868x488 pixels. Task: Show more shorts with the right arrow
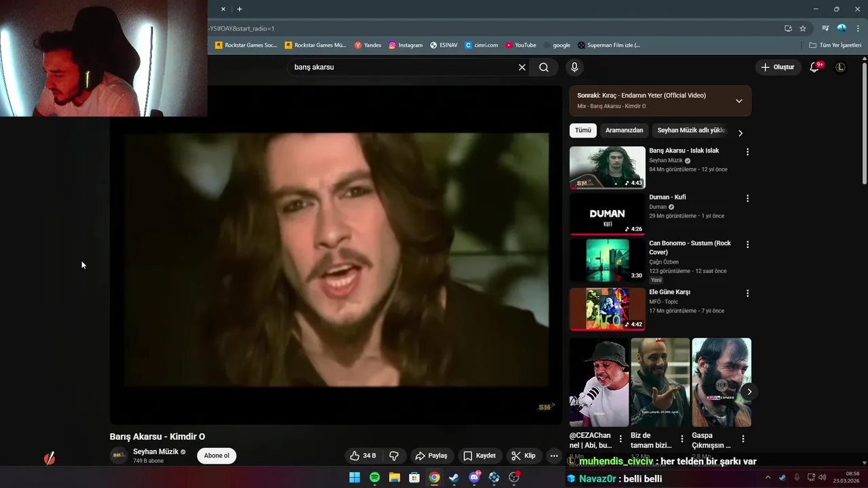749,392
